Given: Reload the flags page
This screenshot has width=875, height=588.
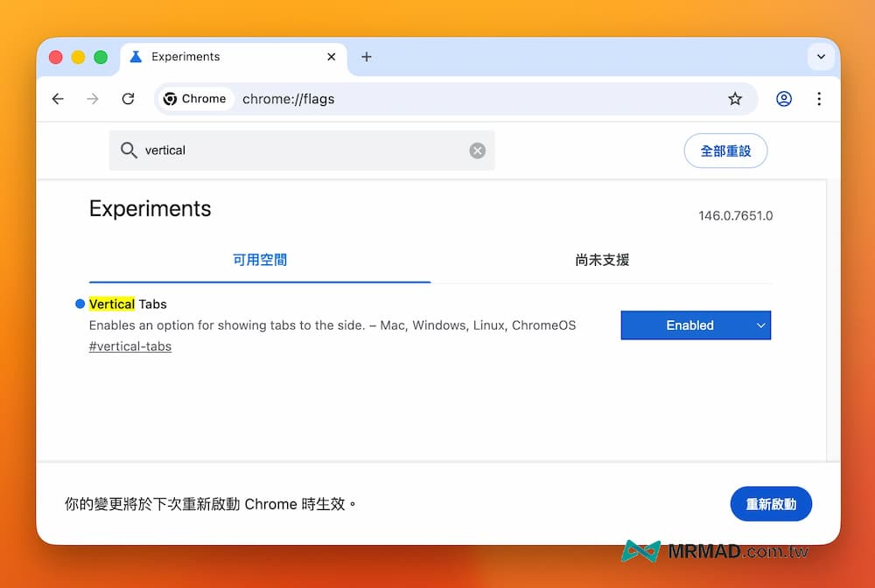Looking at the screenshot, I should click(128, 99).
